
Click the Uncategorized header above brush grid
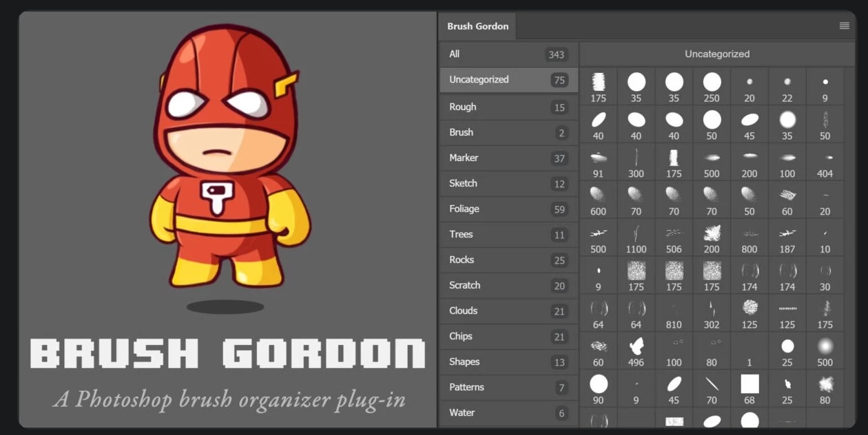pos(717,54)
